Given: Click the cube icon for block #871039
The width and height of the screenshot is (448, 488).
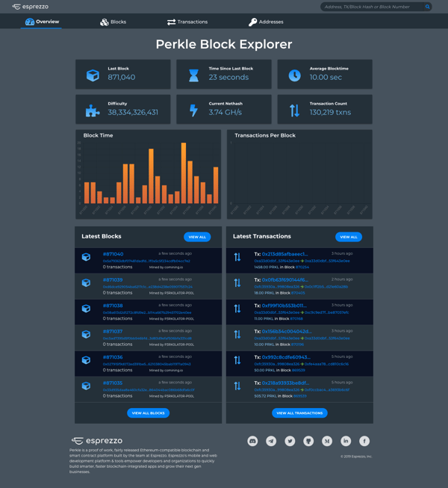Looking at the screenshot, I should pyautogui.click(x=86, y=282).
